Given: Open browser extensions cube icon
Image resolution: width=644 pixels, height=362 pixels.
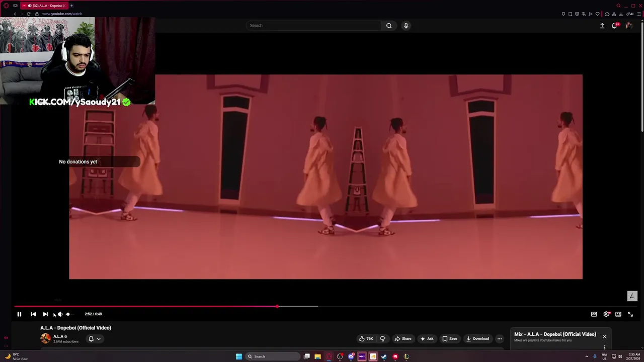Looking at the screenshot, I should [607, 14].
